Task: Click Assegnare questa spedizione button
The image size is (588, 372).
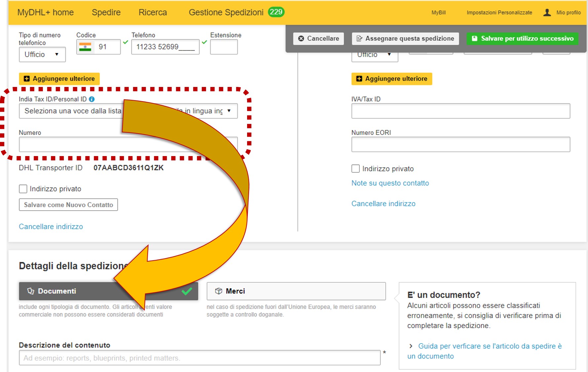Action: (405, 39)
